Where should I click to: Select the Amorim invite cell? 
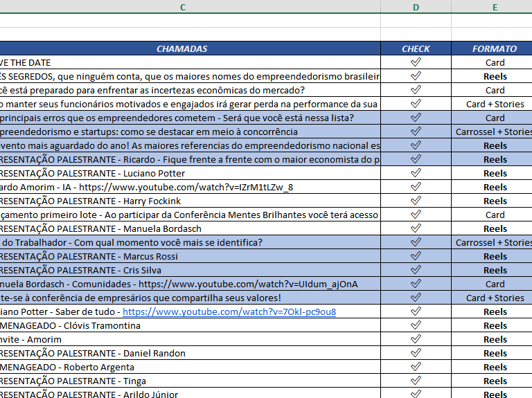tap(190, 339)
